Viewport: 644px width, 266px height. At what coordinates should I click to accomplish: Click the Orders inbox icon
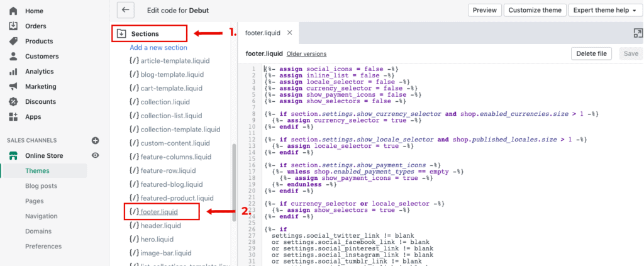click(13, 26)
